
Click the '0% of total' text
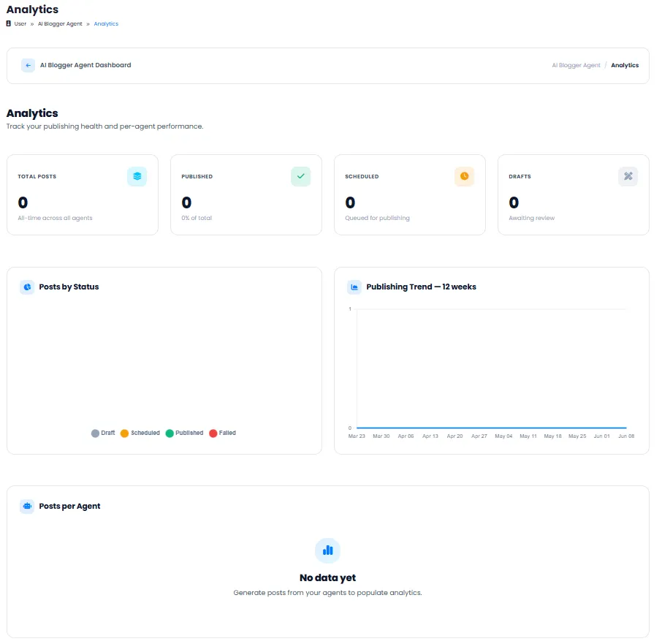pyautogui.click(x=197, y=219)
